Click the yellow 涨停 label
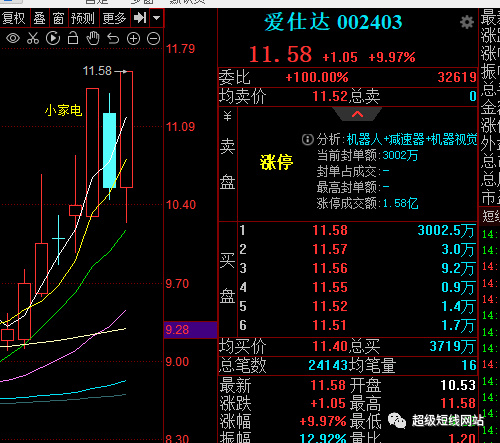 click(x=276, y=162)
